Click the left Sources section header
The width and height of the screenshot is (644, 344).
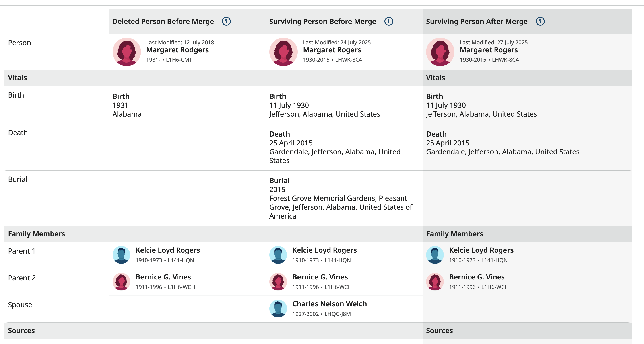tap(21, 330)
